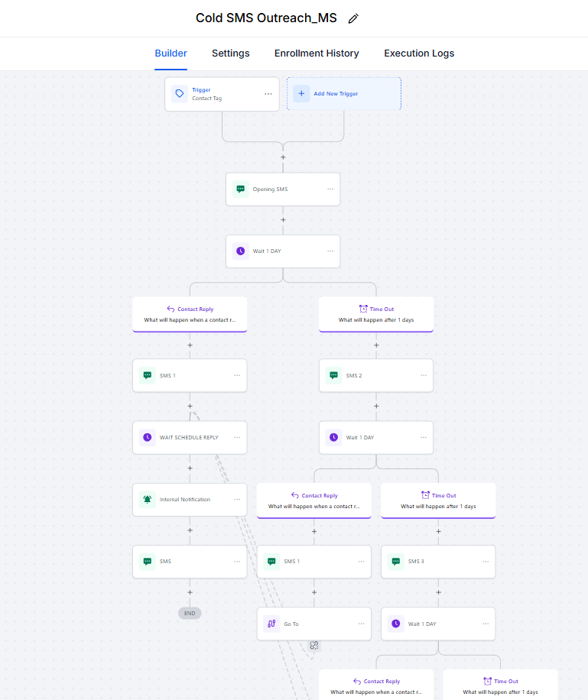Click the Go To action icon
This screenshot has width=588, height=700.
(271, 624)
